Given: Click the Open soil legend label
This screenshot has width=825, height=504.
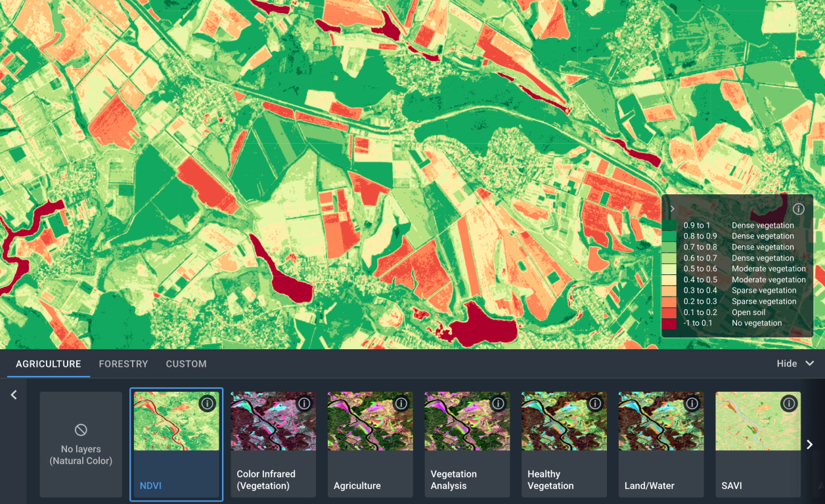Looking at the screenshot, I should 749,312.
